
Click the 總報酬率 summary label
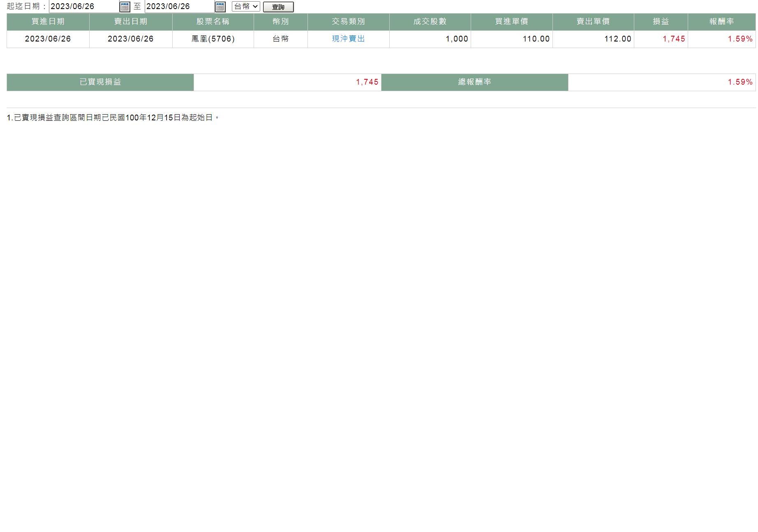pos(475,82)
